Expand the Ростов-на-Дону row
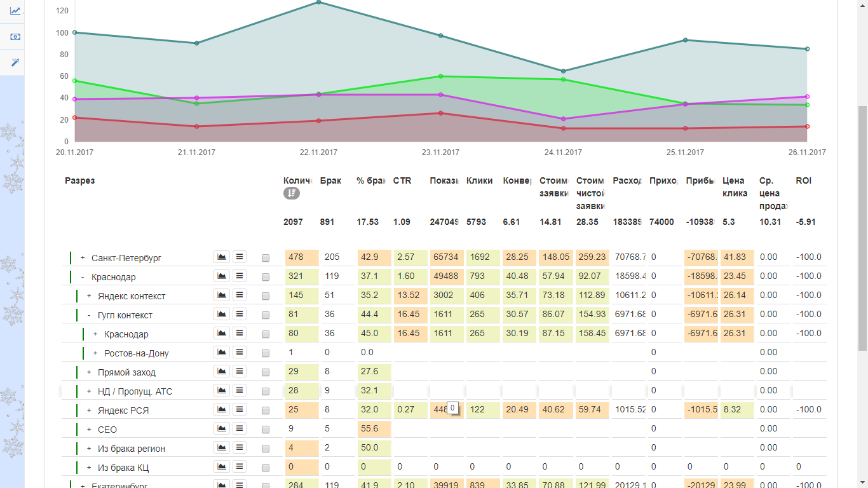Screen dimensions: 868x488 pyautogui.click(x=95, y=353)
